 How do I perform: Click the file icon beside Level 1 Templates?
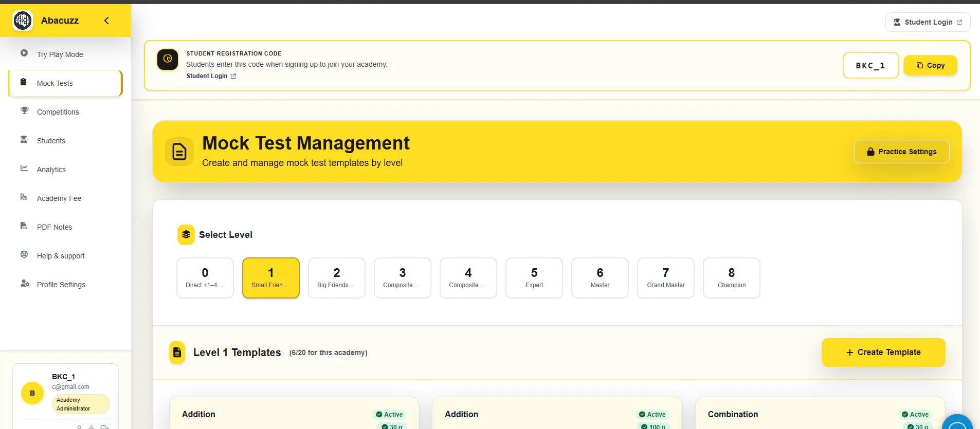point(177,352)
